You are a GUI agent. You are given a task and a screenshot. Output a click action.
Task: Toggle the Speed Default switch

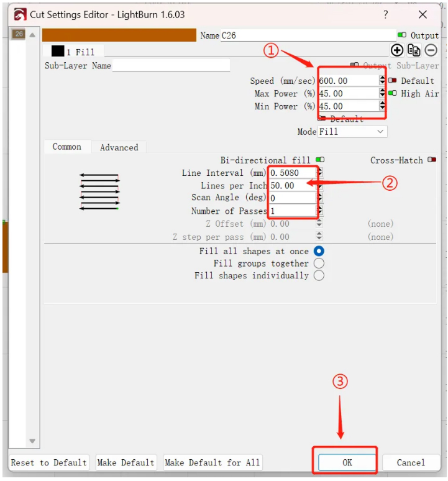[392, 80]
